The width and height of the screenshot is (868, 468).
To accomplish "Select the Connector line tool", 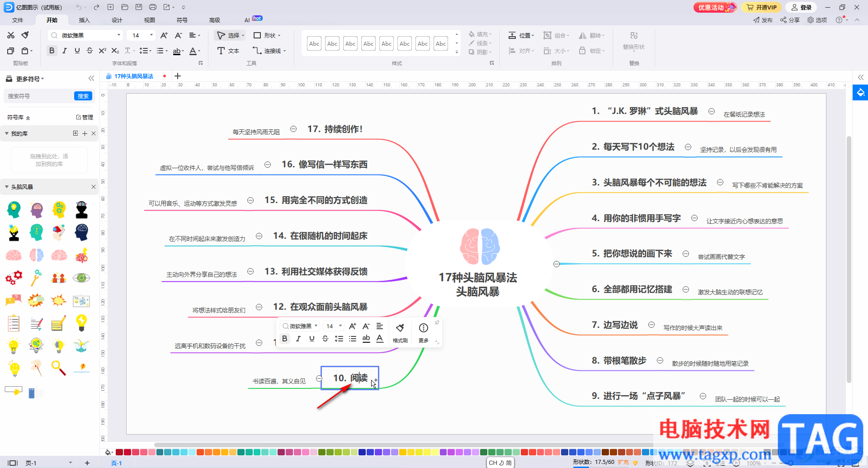I will (x=269, y=51).
